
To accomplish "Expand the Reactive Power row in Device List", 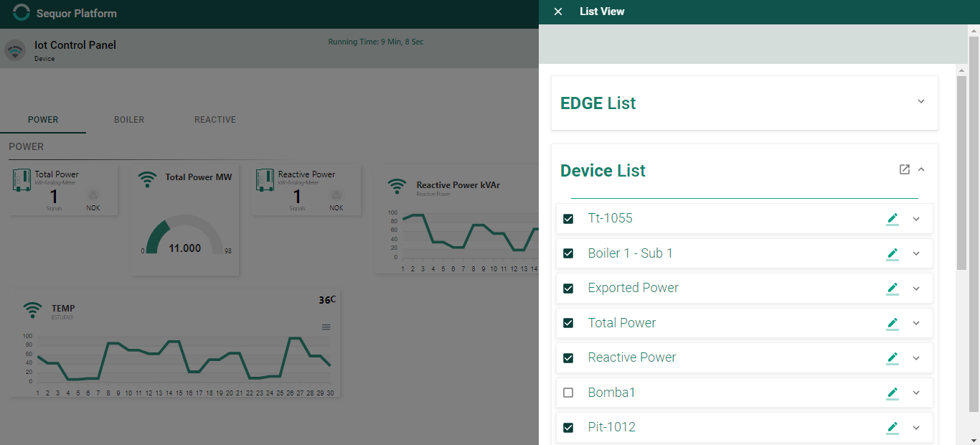I will (x=916, y=357).
